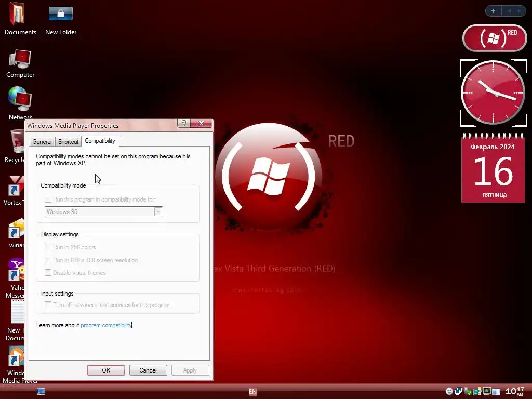Viewport: 532px width, 399px height.
Task: Open the program compatibility link
Action: tap(106, 325)
